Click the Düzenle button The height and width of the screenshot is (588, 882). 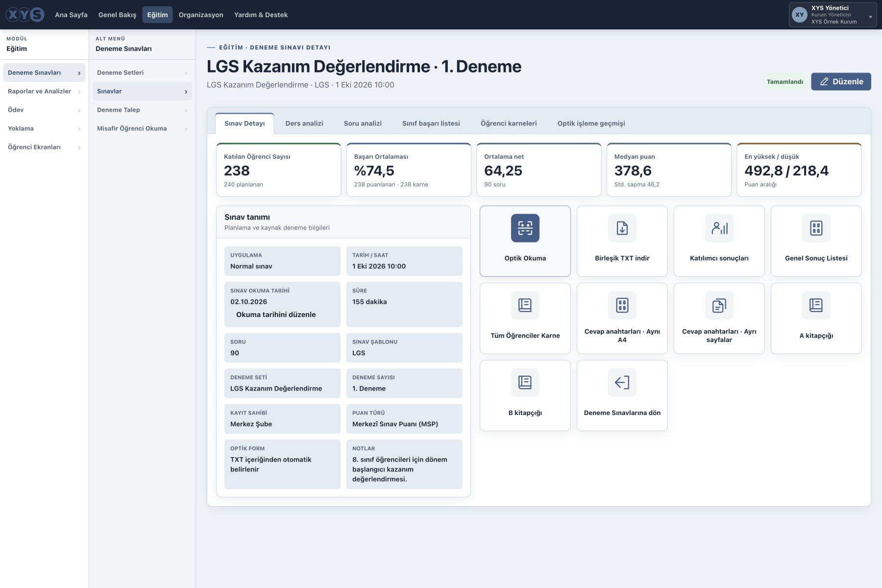pos(841,81)
